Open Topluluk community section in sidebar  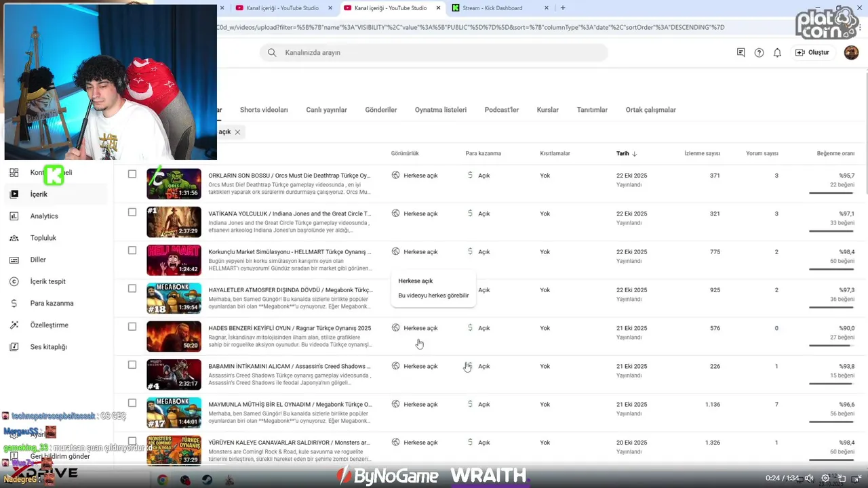tap(43, 238)
